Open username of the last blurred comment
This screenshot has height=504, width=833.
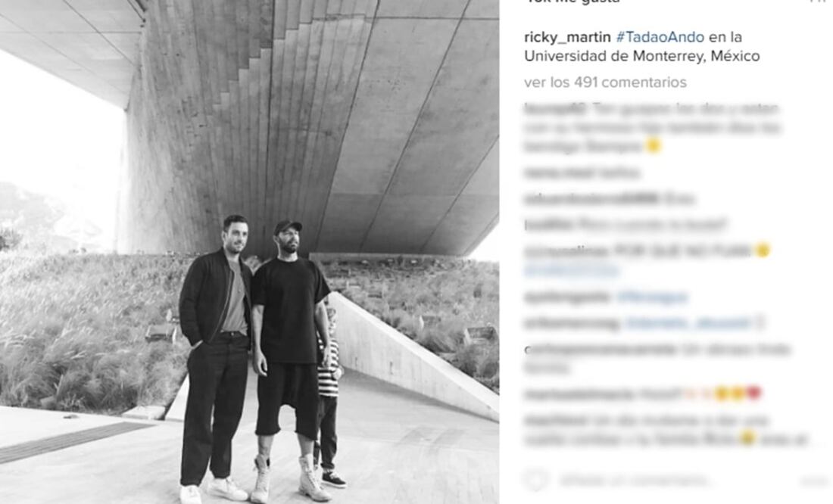pyautogui.click(x=555, y=420)
